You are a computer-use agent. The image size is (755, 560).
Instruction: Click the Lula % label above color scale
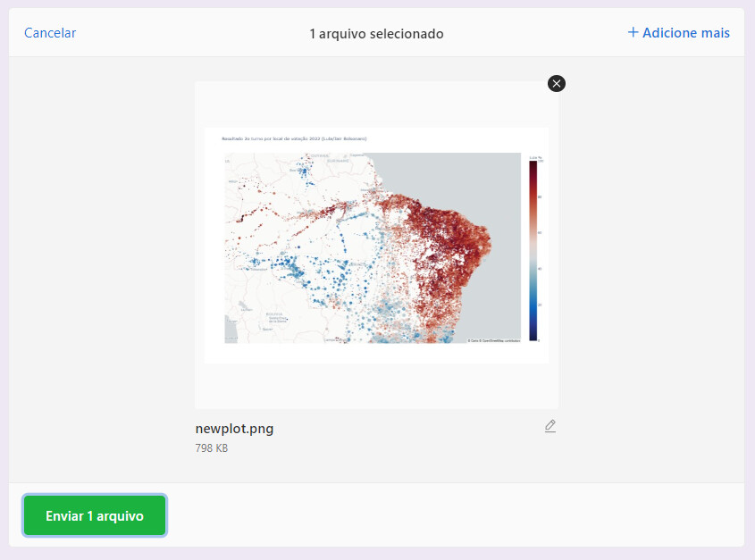tap(535, 157)
